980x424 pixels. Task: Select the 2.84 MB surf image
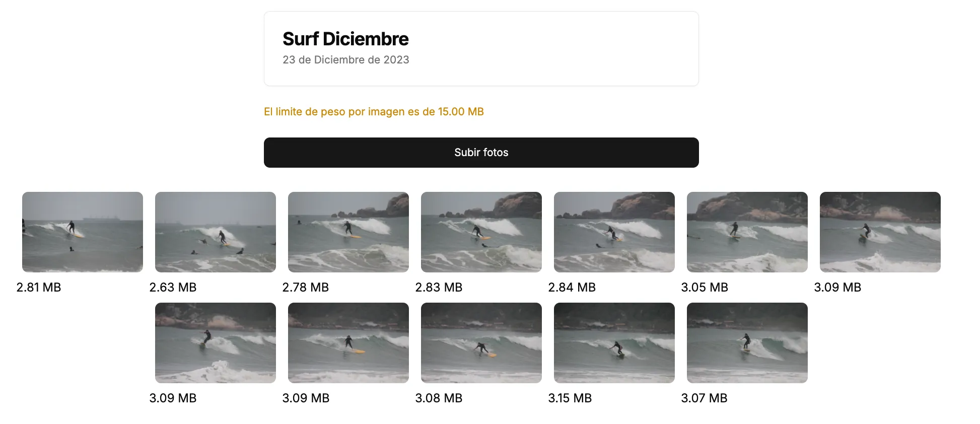(614, 232)
